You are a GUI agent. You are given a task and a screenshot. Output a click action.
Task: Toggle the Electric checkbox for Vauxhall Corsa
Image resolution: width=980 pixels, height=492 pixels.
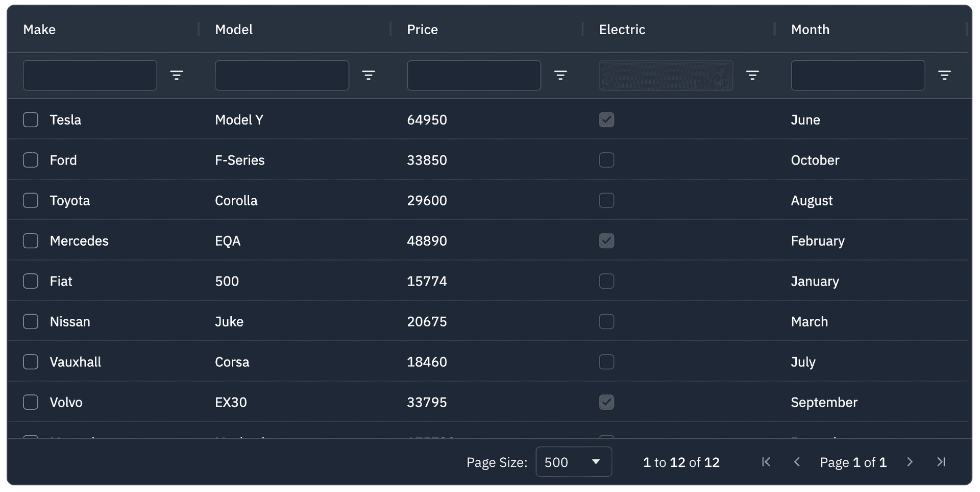[606, 362]
